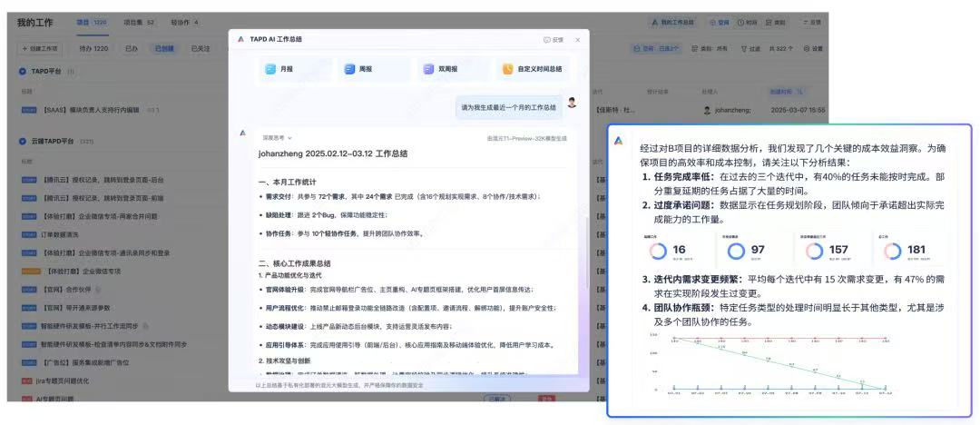The height and width of the screenshot is (425, 980).
Task: Click the 创建工作项 button
Action: click(x=39, y=48)
